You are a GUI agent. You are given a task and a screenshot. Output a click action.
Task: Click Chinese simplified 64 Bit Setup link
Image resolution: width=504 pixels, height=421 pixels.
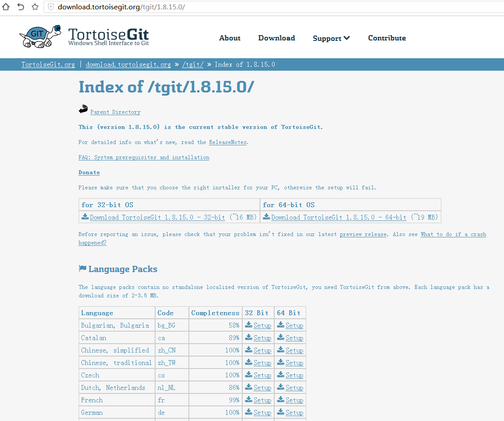tap(294, 350)
